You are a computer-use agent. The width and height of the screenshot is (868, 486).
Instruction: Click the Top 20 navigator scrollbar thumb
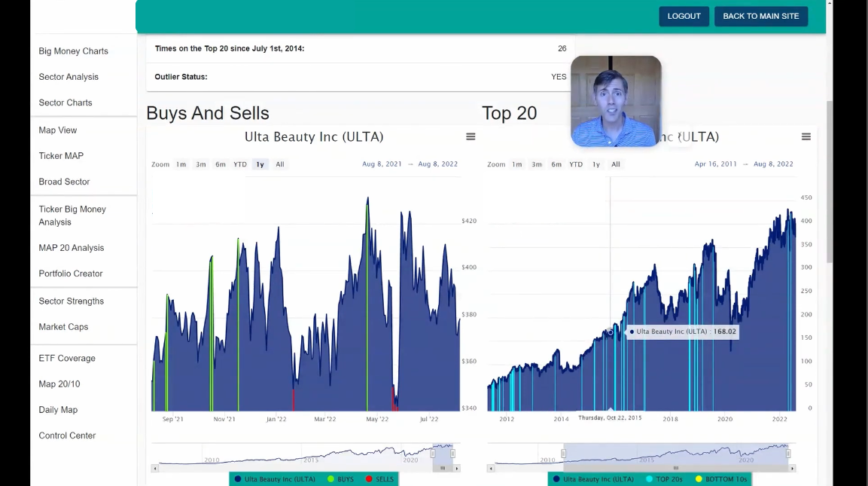tap(676, 468)
